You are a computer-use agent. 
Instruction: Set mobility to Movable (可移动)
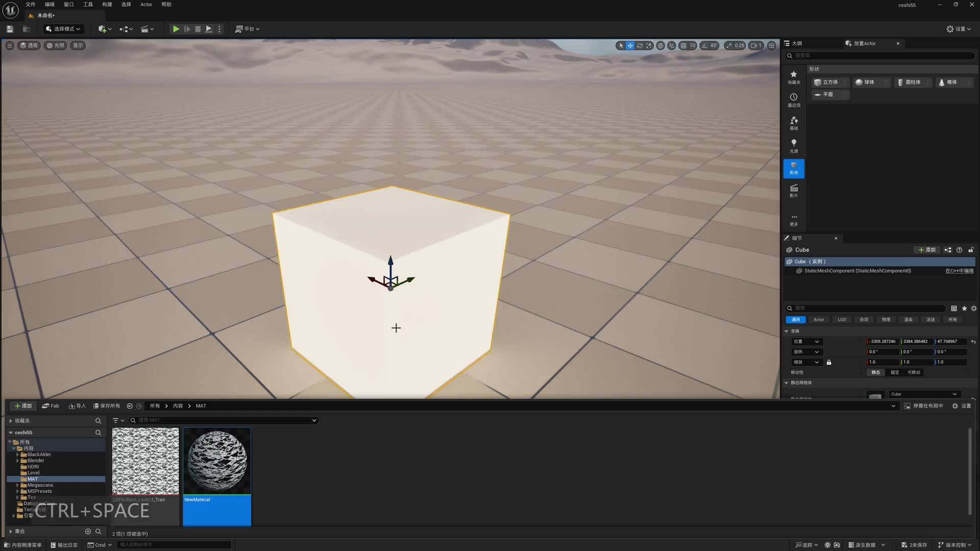[914, 372]
